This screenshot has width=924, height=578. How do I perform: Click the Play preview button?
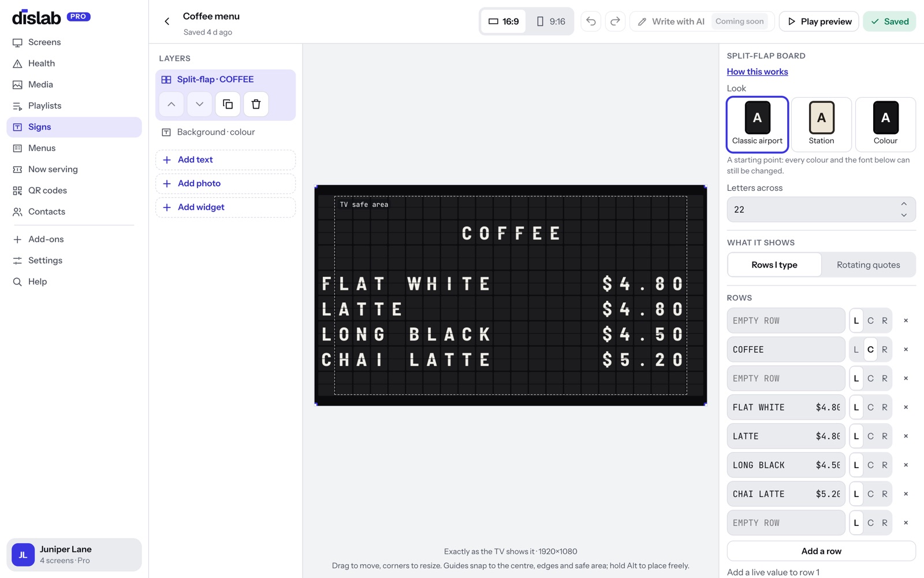819,21
